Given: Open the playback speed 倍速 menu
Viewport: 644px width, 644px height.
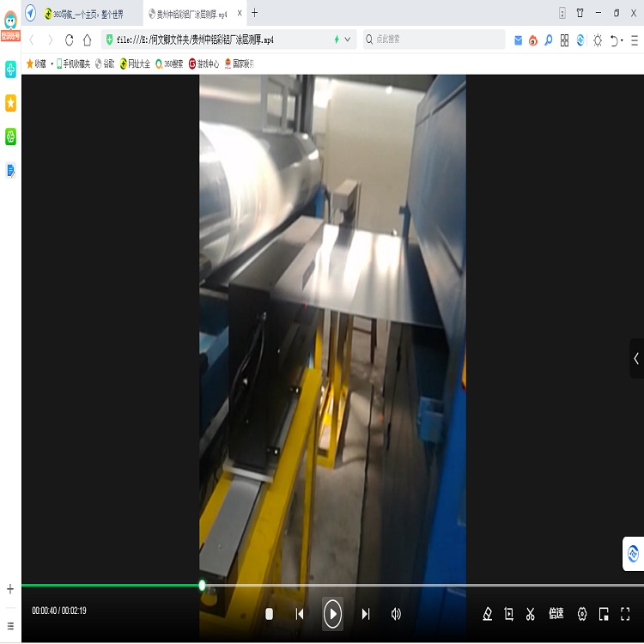Looking at the screenshot, I should (556, 614).
